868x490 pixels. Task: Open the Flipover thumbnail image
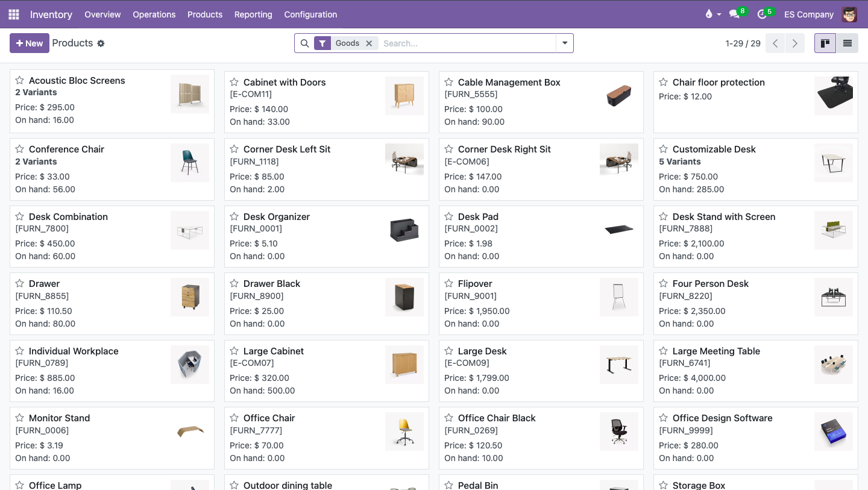pos(619,297)
